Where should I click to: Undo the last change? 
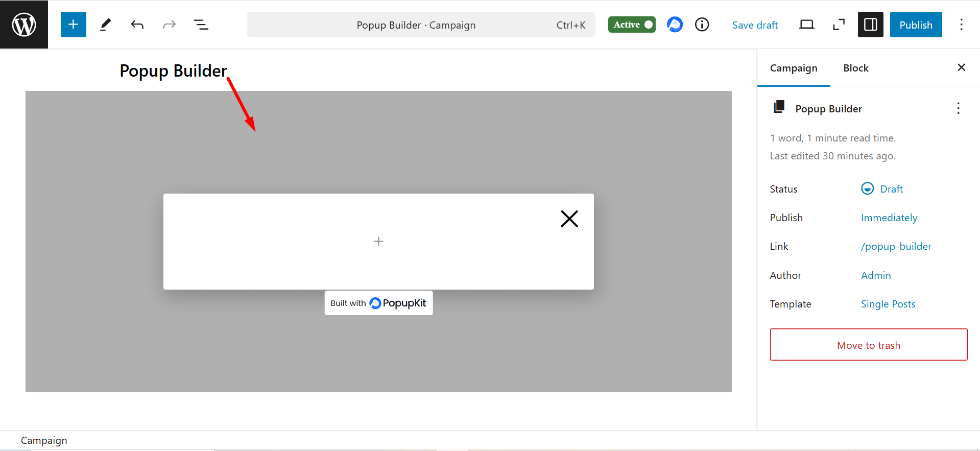pos(137,25)
